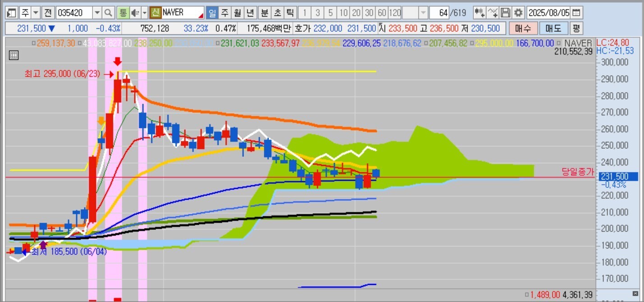The image size is (644, 302).
Task: Click the add line indicator icon
Action: click(493, 13)
